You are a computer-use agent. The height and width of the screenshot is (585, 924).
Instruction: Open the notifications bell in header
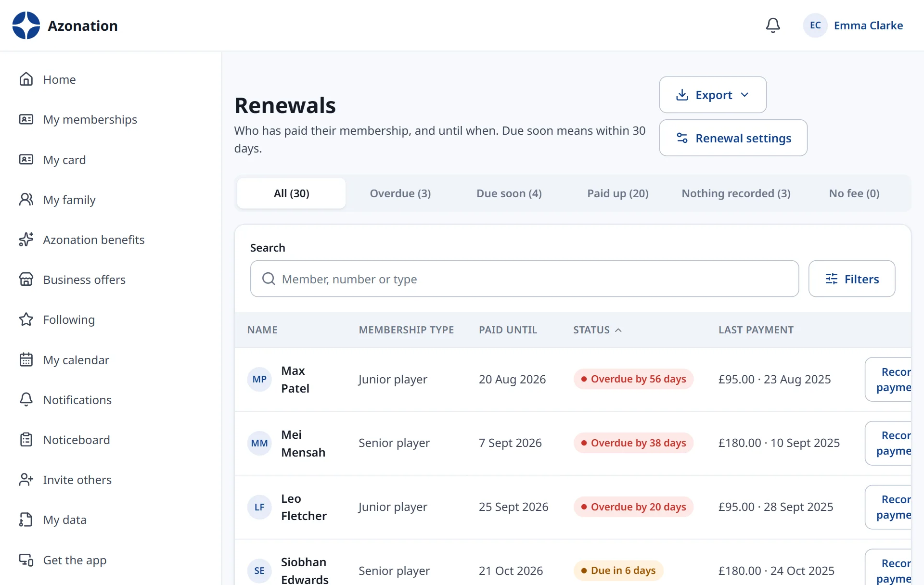773,25
